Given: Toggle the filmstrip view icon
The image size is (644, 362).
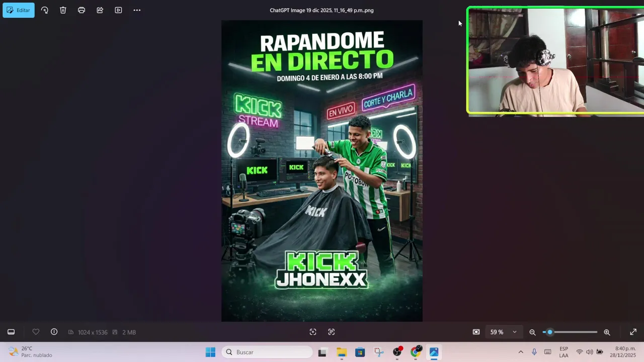Looking at the screenshot, I should point(11,332).
